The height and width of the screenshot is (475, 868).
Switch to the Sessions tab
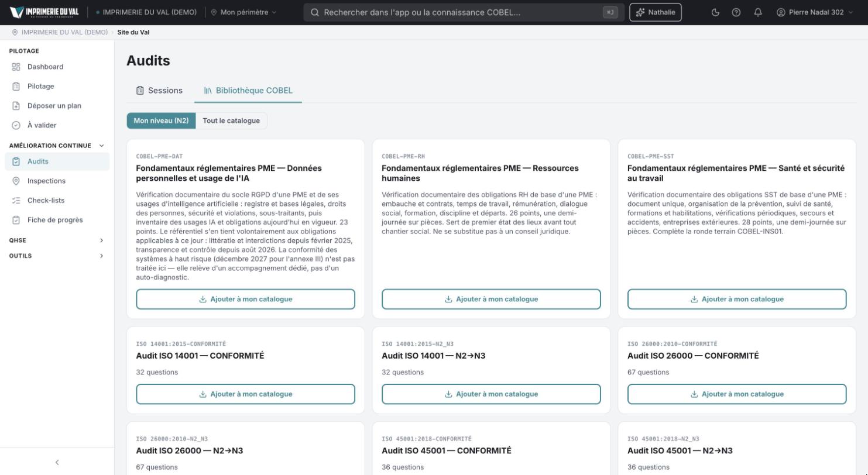160,91
